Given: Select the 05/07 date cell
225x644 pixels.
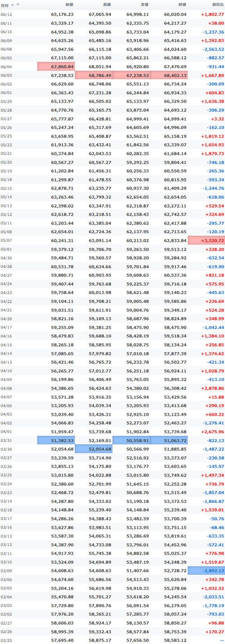Looking at the screenshot, I should point(6,241).
